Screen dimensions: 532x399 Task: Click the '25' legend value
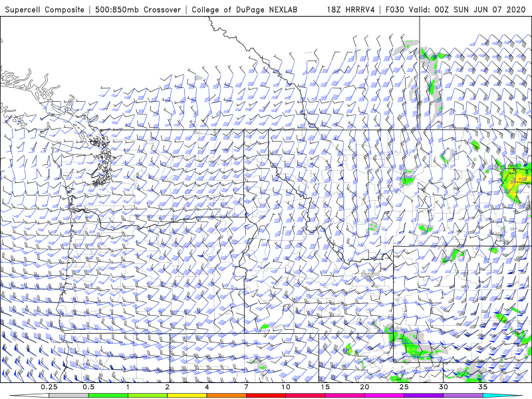tap(404, 387)
